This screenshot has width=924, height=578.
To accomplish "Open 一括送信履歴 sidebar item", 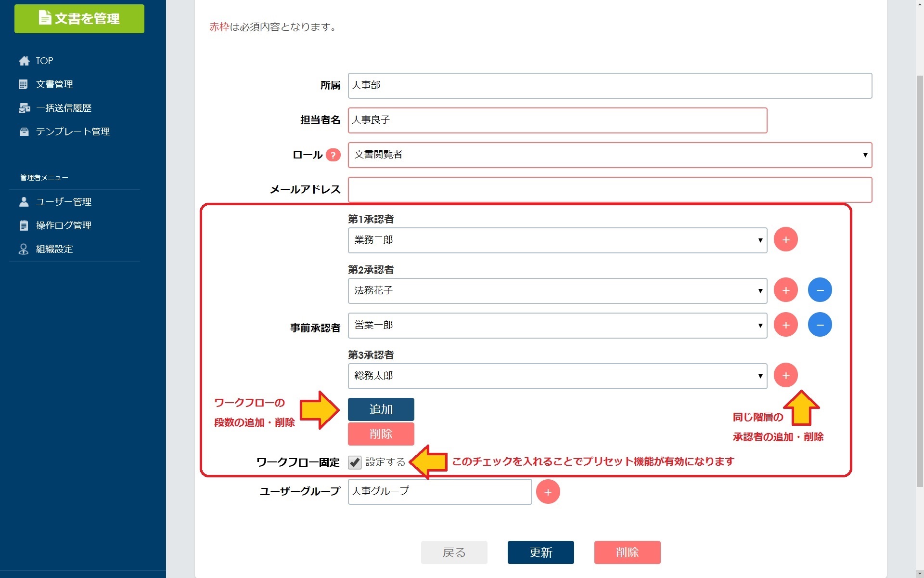I will [64, 108].
